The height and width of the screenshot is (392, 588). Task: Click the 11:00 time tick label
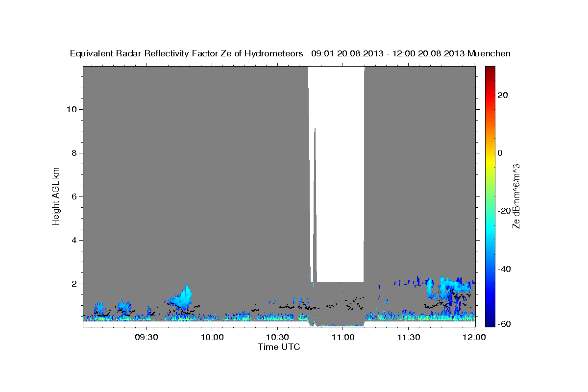point(343,338)
